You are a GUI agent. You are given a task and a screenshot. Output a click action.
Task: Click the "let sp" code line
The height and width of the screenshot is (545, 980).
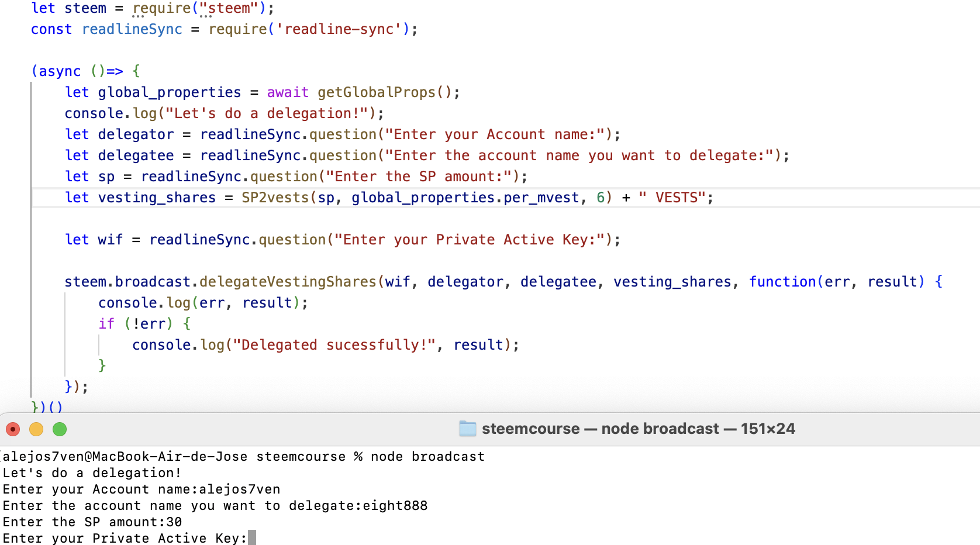click(296, 177)
